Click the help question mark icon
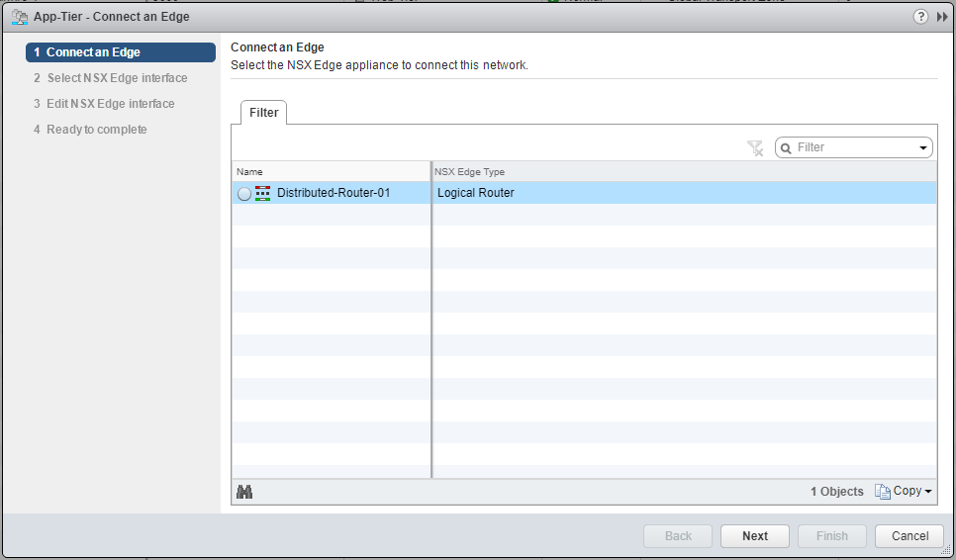The image size is (956, 560). coord(920,17)
